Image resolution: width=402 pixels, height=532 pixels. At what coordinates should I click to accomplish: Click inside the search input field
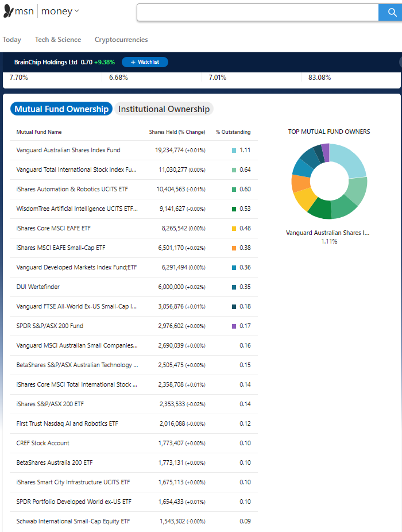(x=257, y=13)
